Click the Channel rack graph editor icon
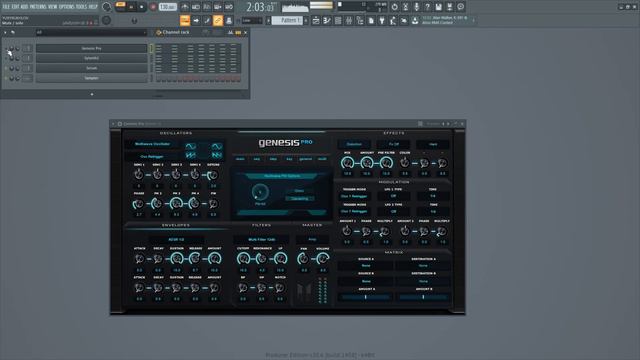The height and width of the screenshot is (360, 640). coord(230,32)
